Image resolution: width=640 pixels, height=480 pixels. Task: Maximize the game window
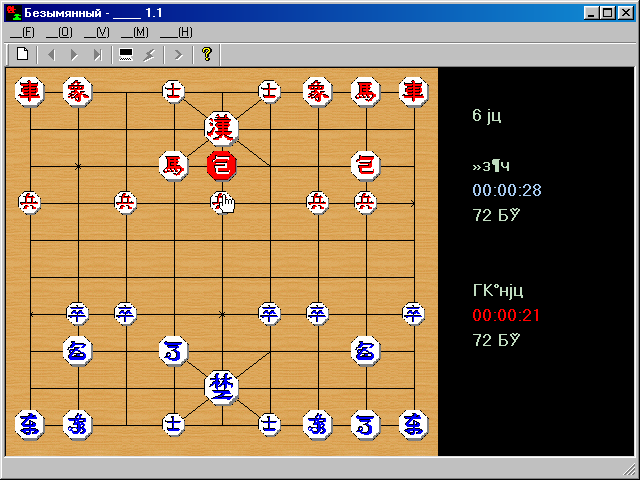[608, 13]
